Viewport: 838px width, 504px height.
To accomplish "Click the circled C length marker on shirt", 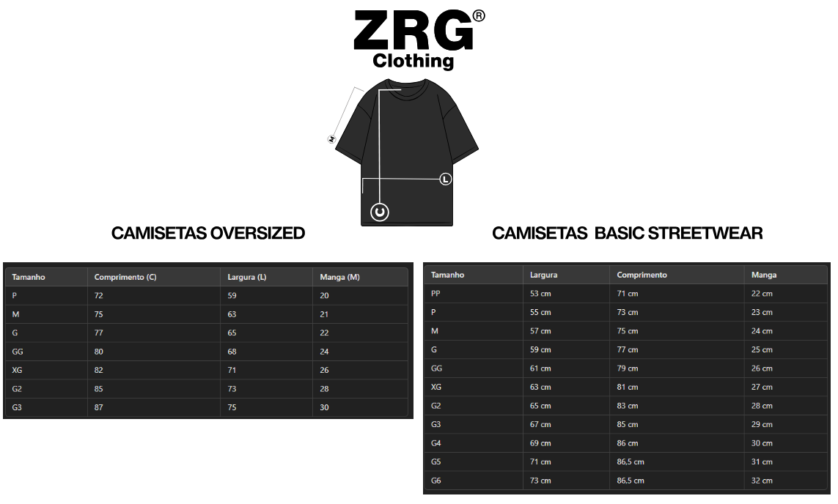I will [380, 212].
